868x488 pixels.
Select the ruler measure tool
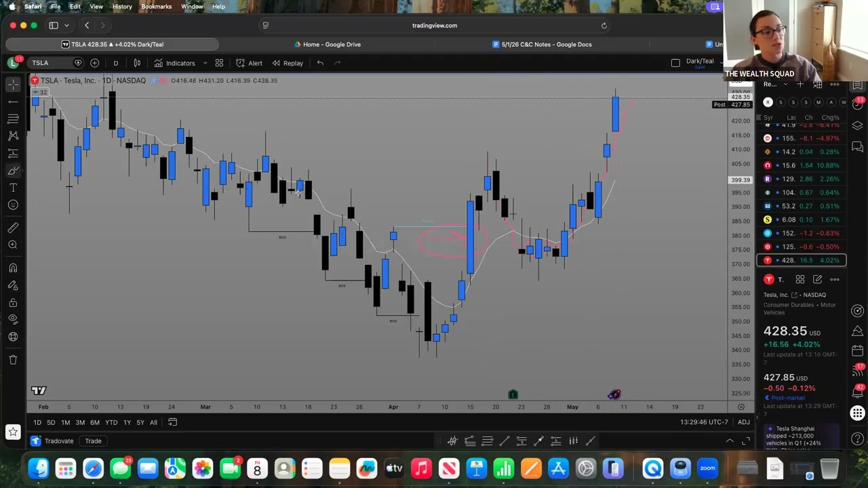click(13, 228)
